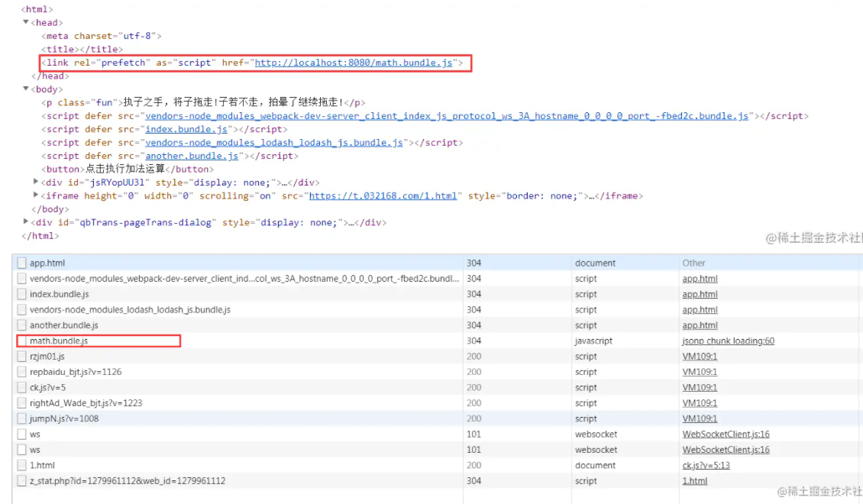Select the p class fun element
Viewport: 863px width, 504px height.
203,102
